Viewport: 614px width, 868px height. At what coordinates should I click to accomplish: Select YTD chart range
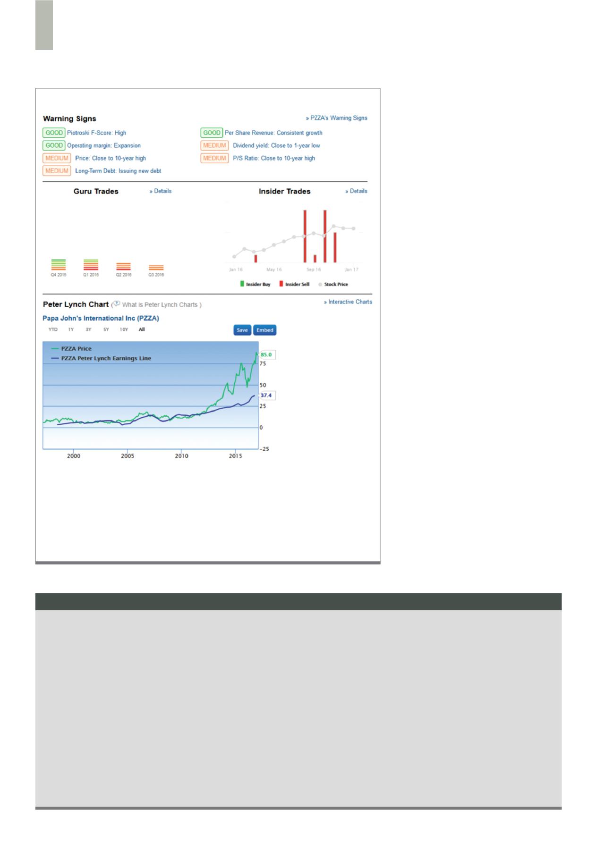pos(53,330)
